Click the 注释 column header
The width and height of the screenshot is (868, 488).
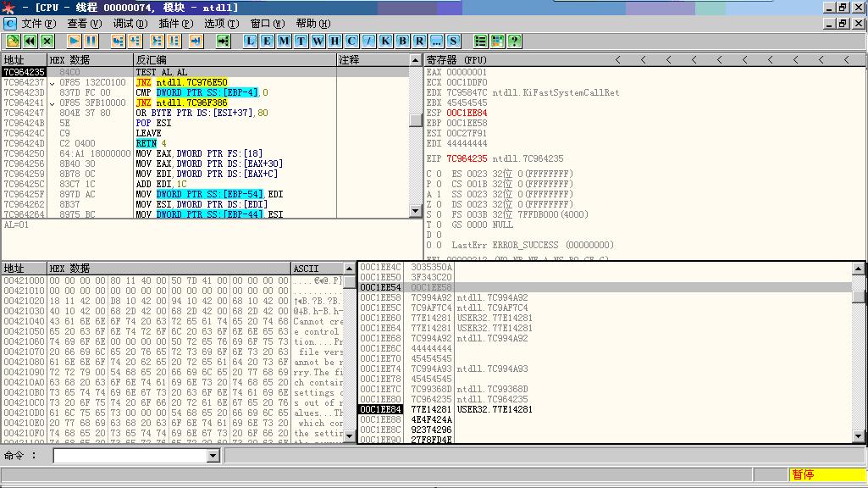(x=373, y=60)
